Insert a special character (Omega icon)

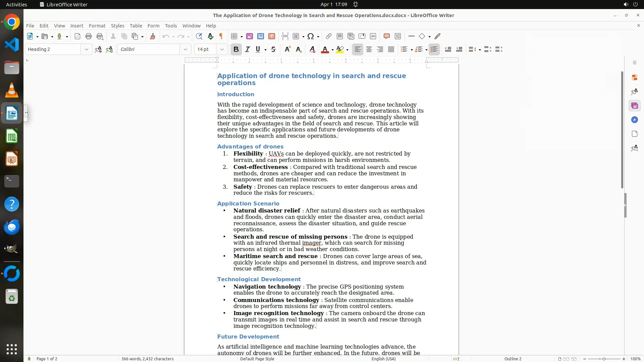(x=311, y=36)
